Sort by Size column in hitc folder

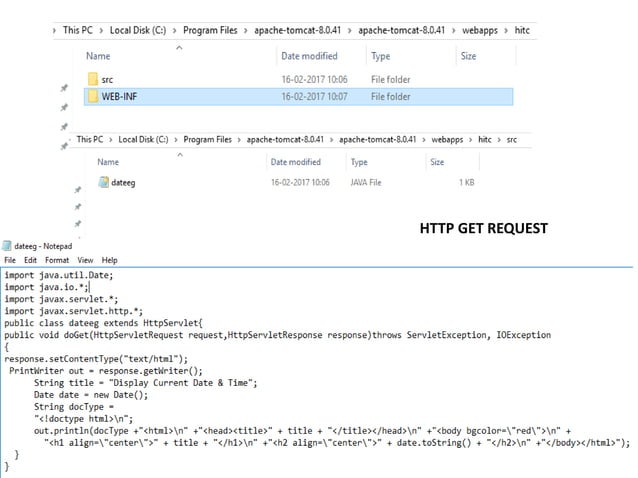tap(468, 56)
